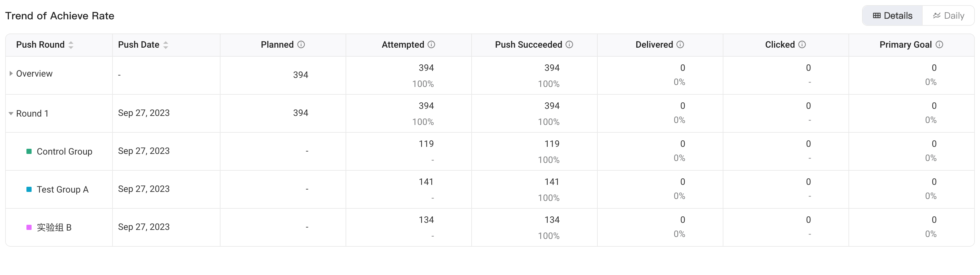Image resolution: width=980 pixels, height=275 pixels.
Task: Collapse the Round 1 row
Action: pos(11,114)
